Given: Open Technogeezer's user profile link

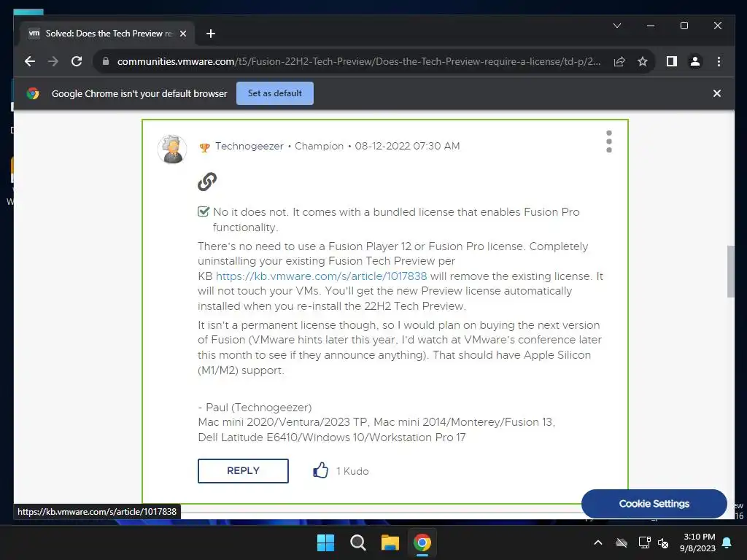Looking at the screenshot, I should tap(249, 146).
